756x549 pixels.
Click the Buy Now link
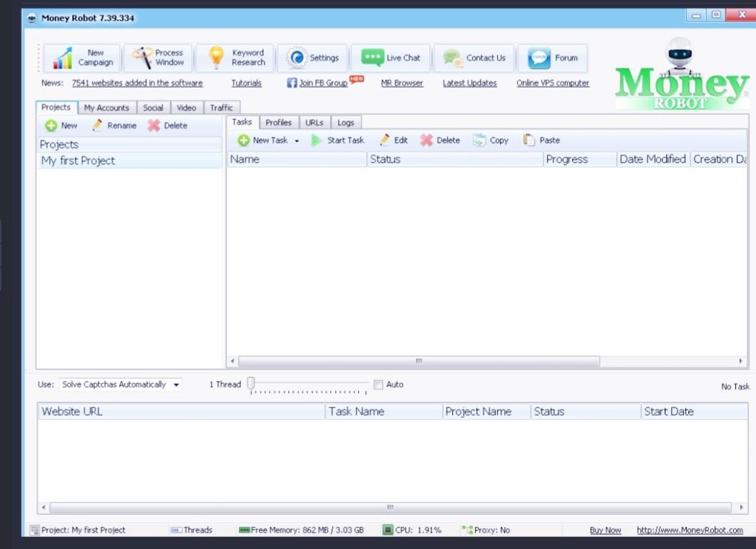(606, 530)
